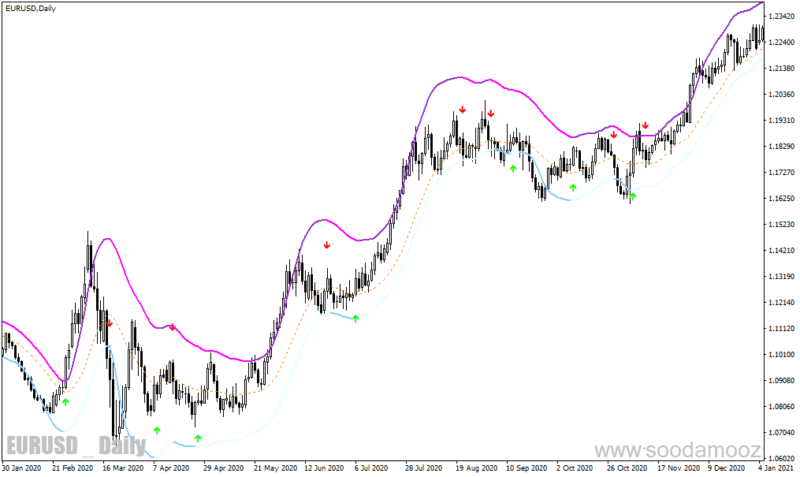Select the red sell arrow above June 2020 candles
Viewport: 800px width, 477px height.
click(327, 245)
